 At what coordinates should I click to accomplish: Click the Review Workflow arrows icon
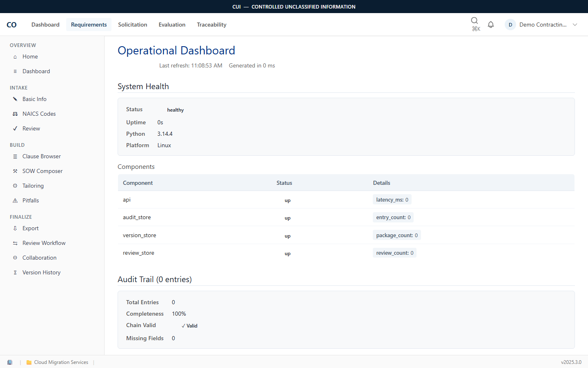(15, 243)
